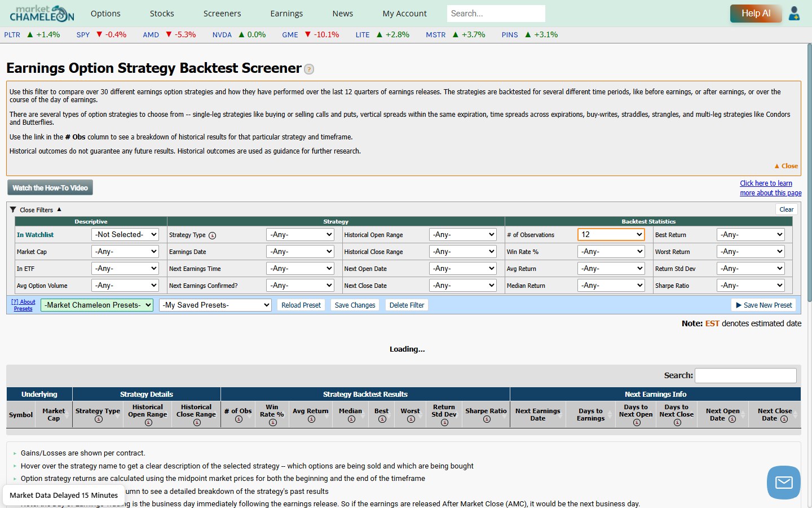Open the Historical Open Range dropdown
This screenshot has height=508, width=812.
point(463,235)
